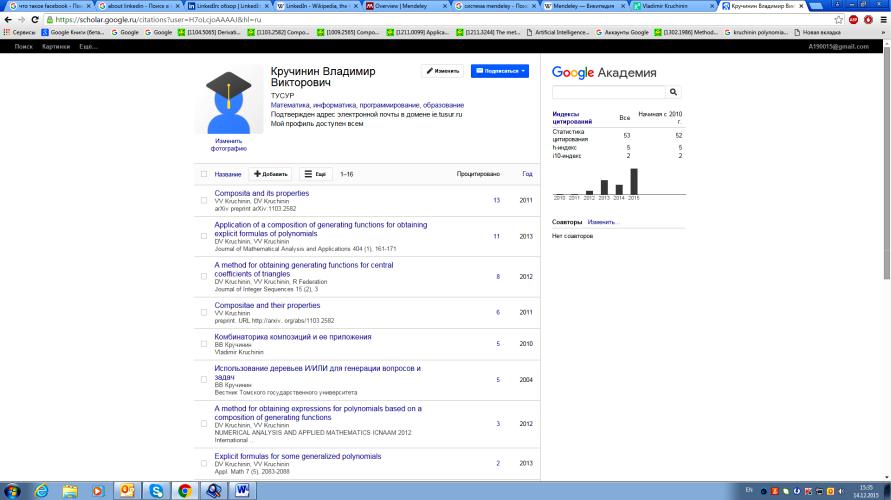This screenshot has height=500, width=891.
Task: Check the box for Composita and its properties
Action: point(204,200)
